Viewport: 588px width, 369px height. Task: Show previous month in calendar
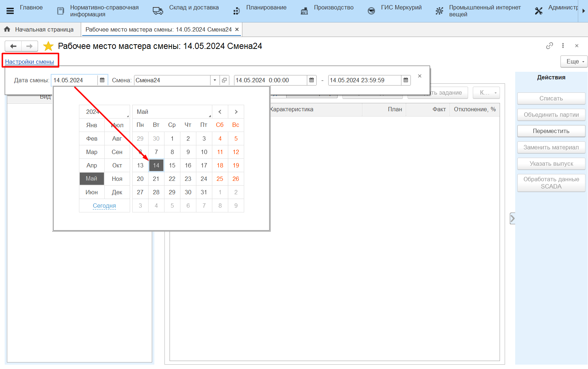pyautogui.click(x=220, y=112)
